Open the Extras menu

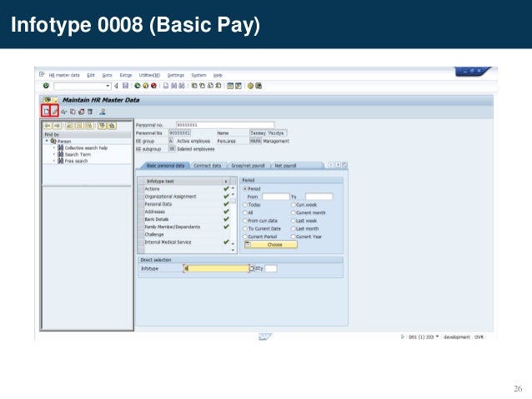pos(126,75)
